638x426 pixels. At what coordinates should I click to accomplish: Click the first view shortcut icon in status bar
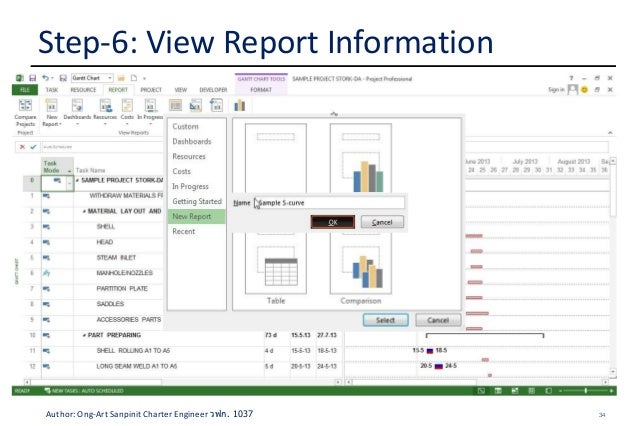(x=481, y=391)
